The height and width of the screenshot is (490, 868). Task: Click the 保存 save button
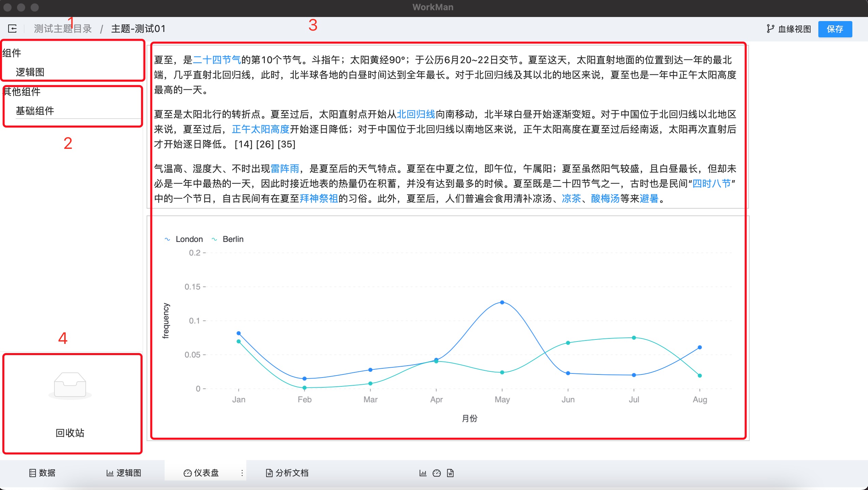click(835, 29)
